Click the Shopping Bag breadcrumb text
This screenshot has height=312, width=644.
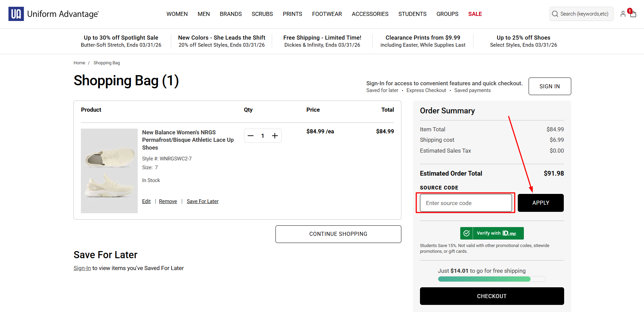(x=107, y=63)
